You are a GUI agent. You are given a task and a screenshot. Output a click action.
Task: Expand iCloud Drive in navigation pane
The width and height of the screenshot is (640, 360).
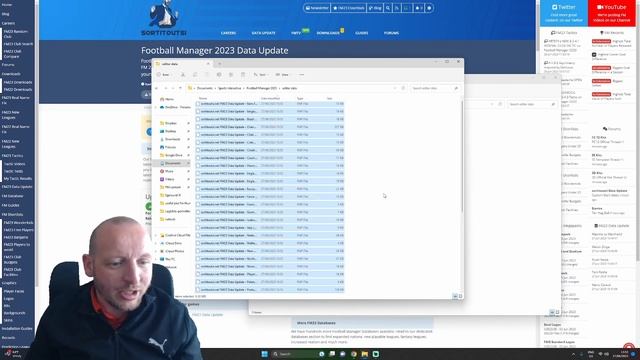click(156, 243)
